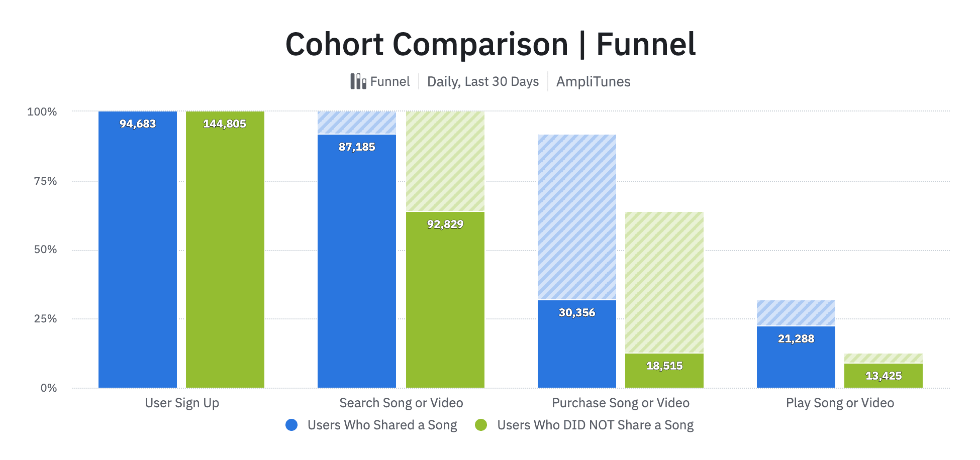Toggle the "Users Who Shared a Song" legend label

point(382,425)
